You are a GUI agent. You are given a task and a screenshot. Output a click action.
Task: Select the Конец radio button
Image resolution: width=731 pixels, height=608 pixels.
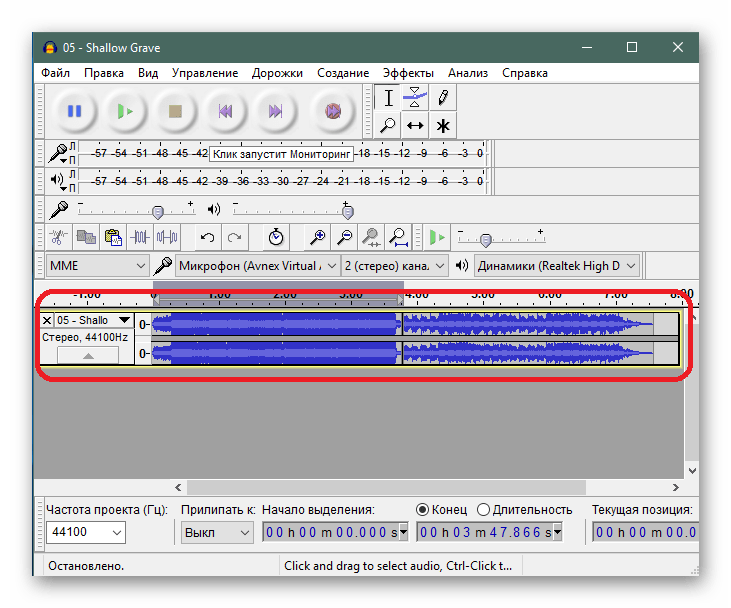(x=422, y=510)
